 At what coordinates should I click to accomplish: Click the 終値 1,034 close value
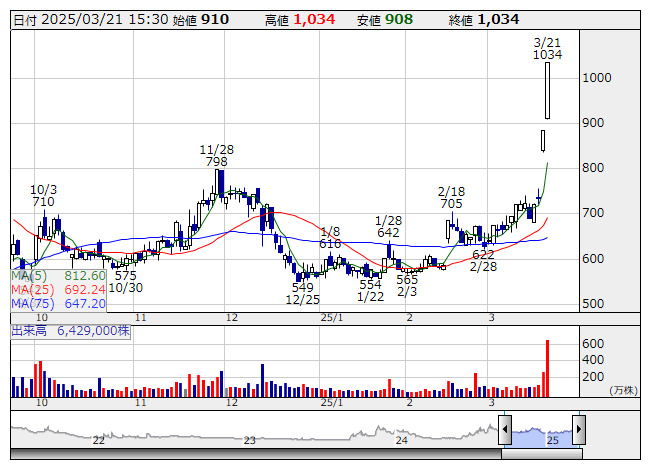[484, 20]
